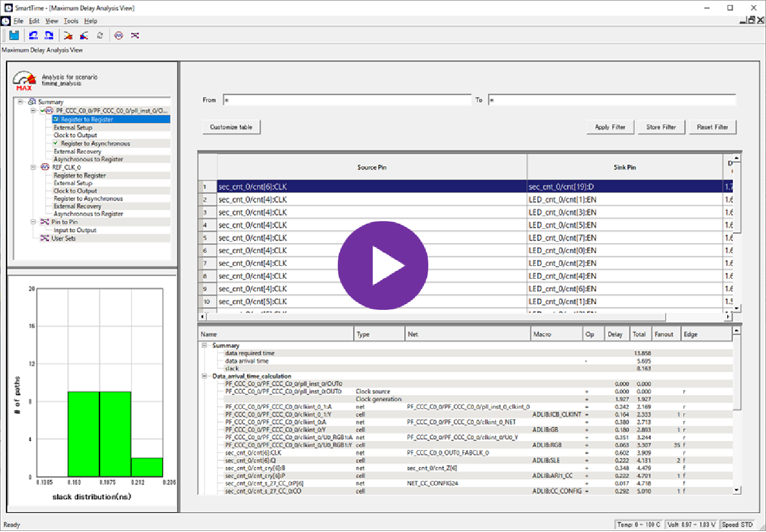766x532 pixels.
Task: Click the Undo toolbar icon
Action: coord(33,36)
